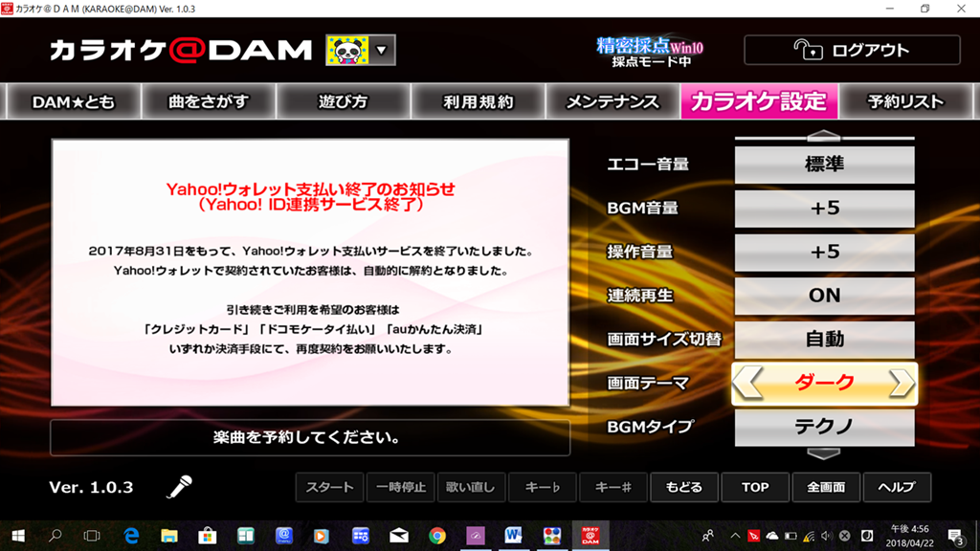Show hidden system tray icons
Image resolution: width=980 pixels, height=551 pixels.
click(735, 536)
